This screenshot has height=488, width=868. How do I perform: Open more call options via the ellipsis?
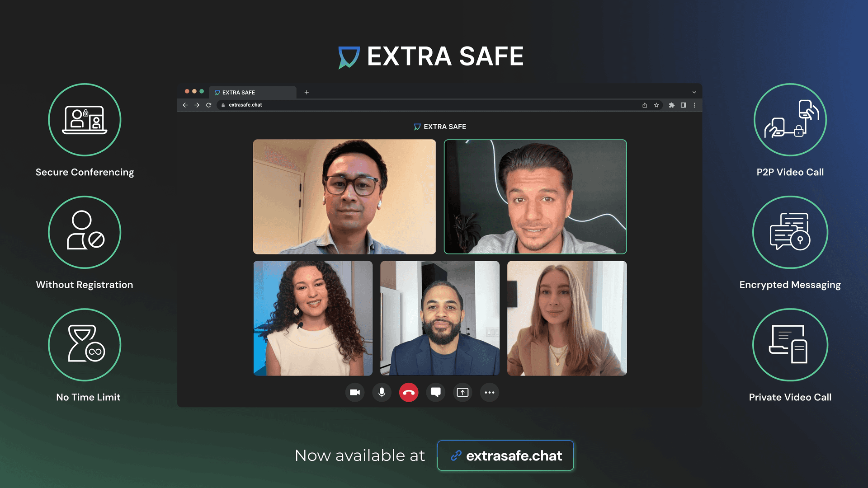[489, 392]
